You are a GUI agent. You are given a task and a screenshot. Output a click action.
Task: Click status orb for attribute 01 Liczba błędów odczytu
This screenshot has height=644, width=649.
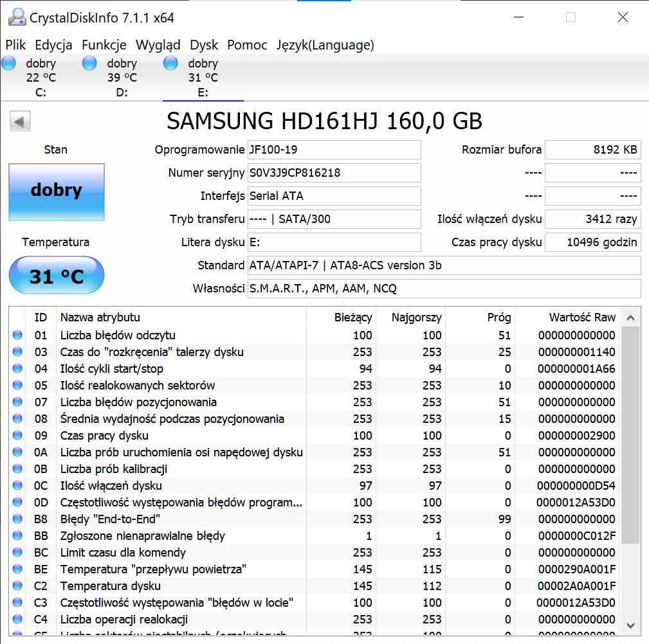pyautogui.click(x=17, y=335)
